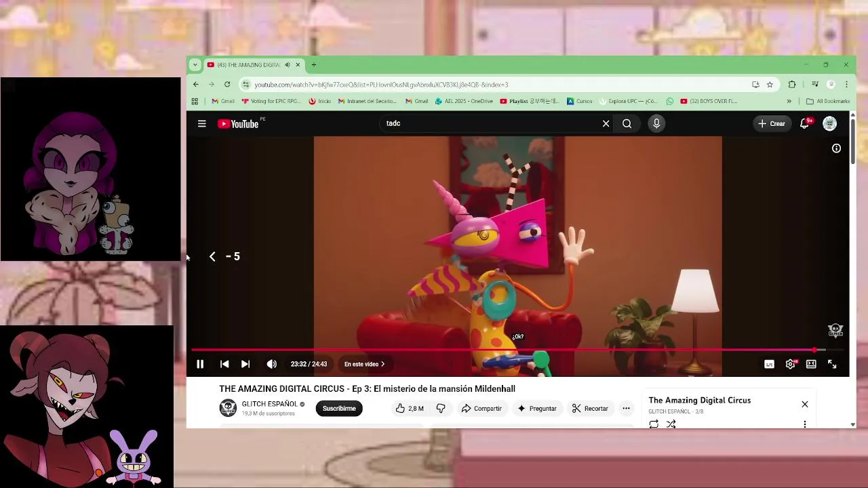Open Chrome profile avatar
This screenshot has width=868, height=488.
pyautogui.click(x=831, y=85)
